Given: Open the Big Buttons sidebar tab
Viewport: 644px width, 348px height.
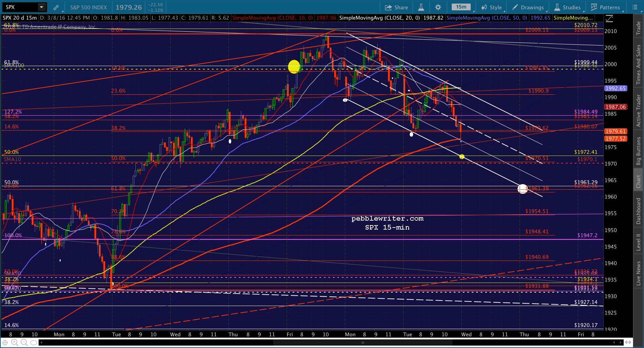Looking at the screenshot, I should click(x=638, y=151).
